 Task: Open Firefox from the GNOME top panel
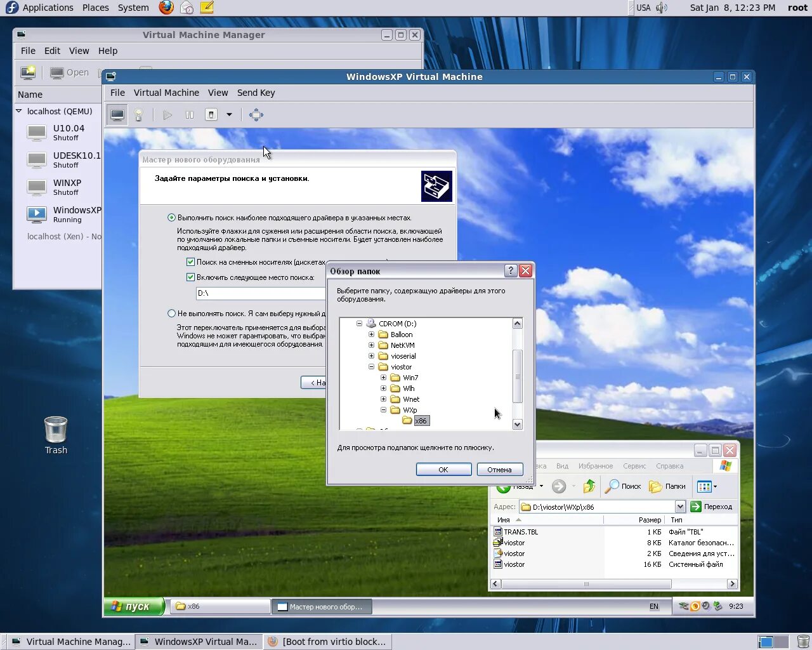click(166, 8)
